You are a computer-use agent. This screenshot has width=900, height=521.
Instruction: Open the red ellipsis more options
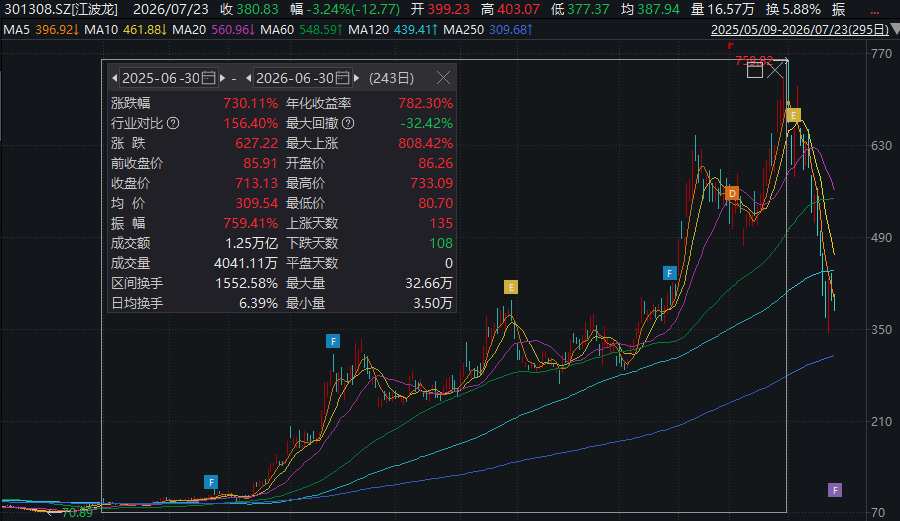pos(875,10)
